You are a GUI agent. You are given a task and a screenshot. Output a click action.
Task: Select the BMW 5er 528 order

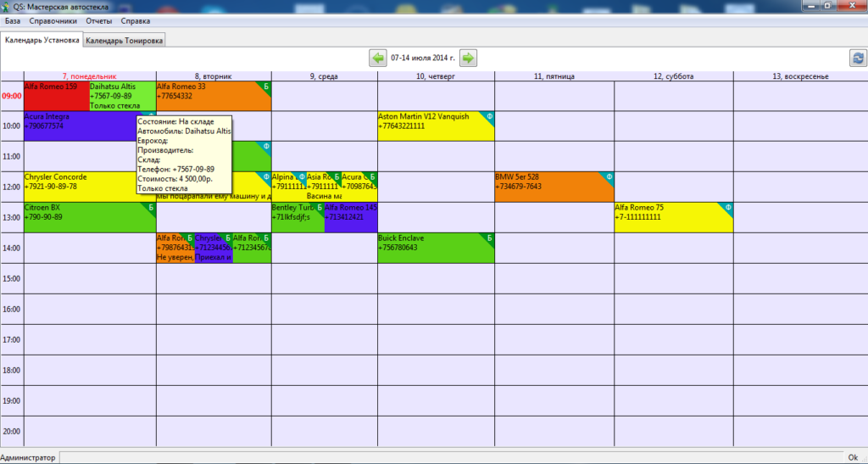point(554,187)
